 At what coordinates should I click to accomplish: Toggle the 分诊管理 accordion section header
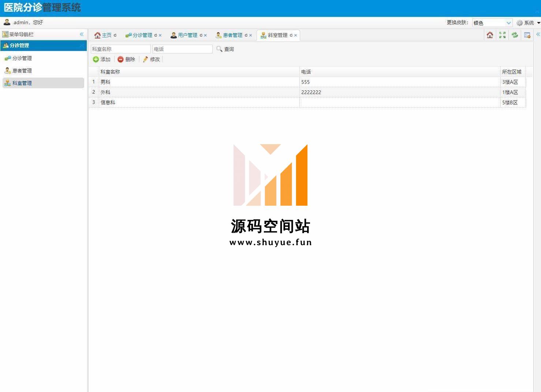point(43,45)
